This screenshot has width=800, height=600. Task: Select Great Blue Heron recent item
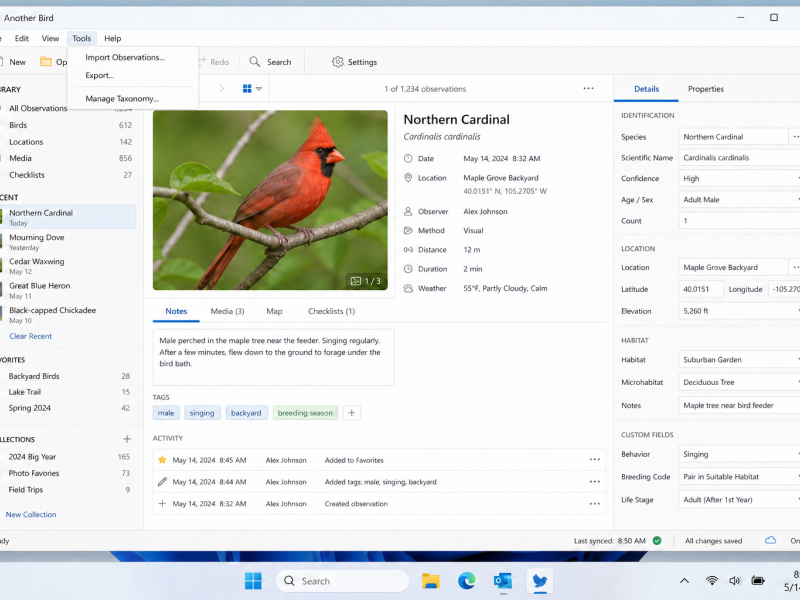(x=68, y=290)
